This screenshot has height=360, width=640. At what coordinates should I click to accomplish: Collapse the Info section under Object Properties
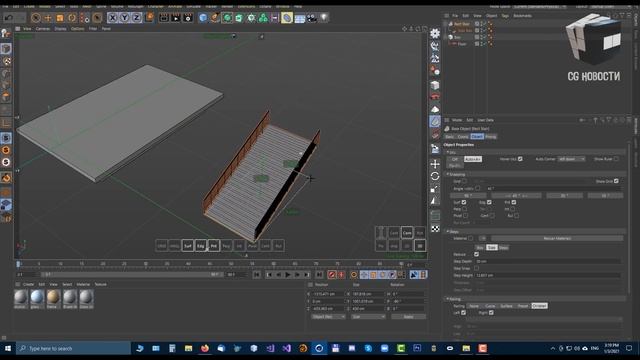click(x=448, y=152)
